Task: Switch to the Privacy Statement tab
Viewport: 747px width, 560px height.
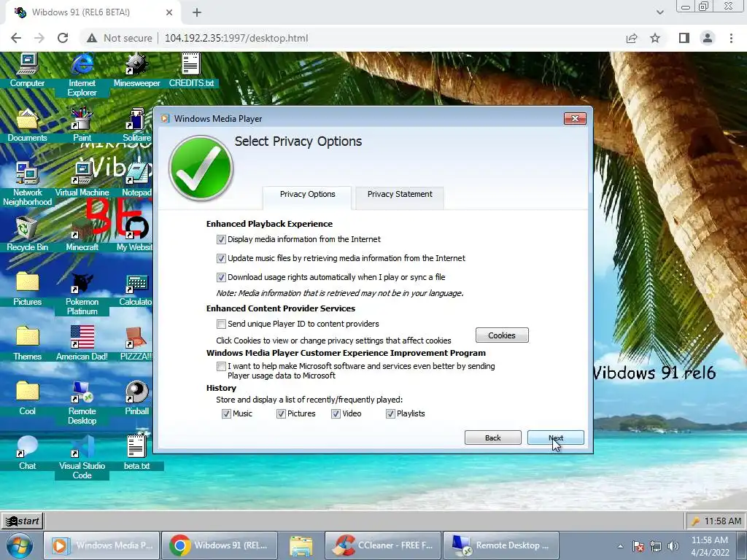Action: pos(400,196)
